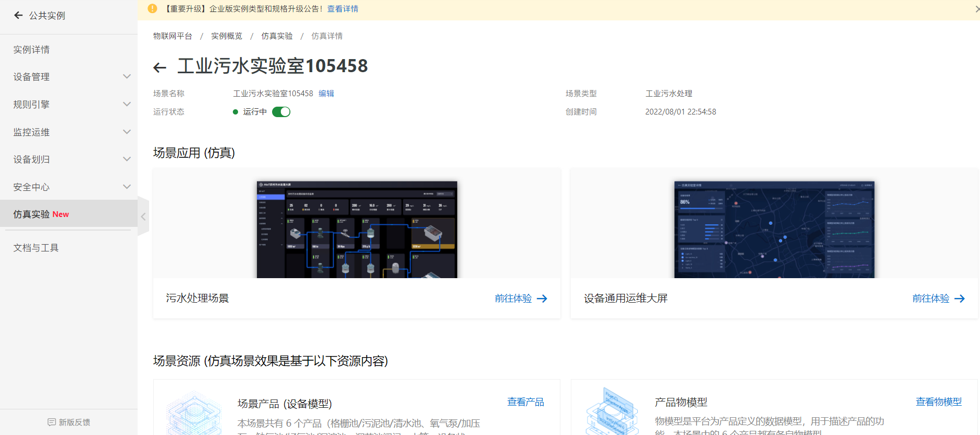Click the back arrow beside 公共实例
This screenshot has width=980, height=435.
click(18, 15)
